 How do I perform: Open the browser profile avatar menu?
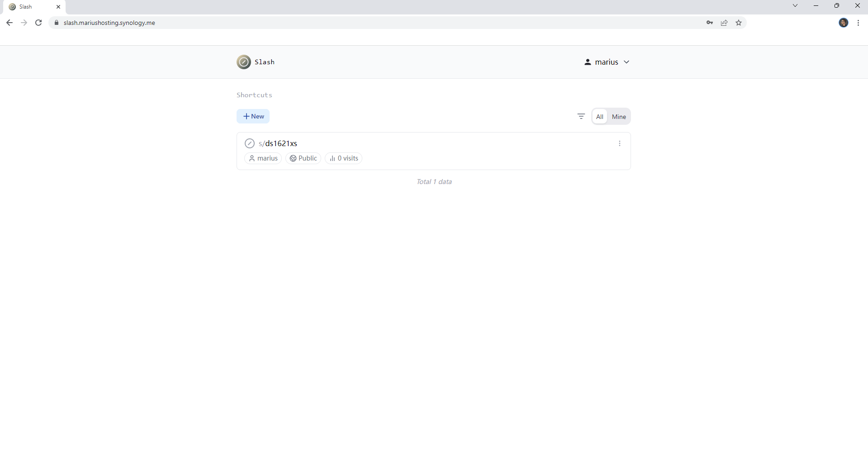pyautogui.click(x=844, y=23)
